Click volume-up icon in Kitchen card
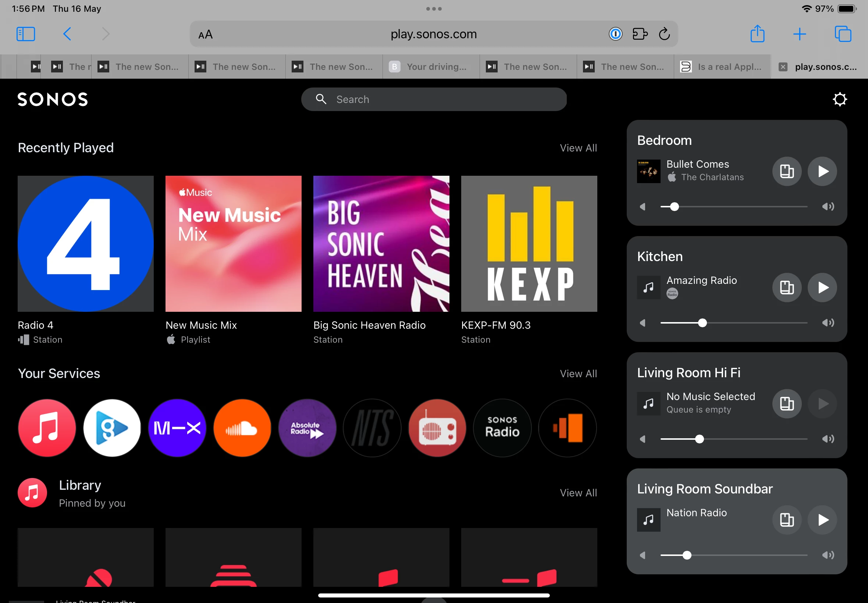The height and width of the screenshot is (603, 868). pos(828,323)
